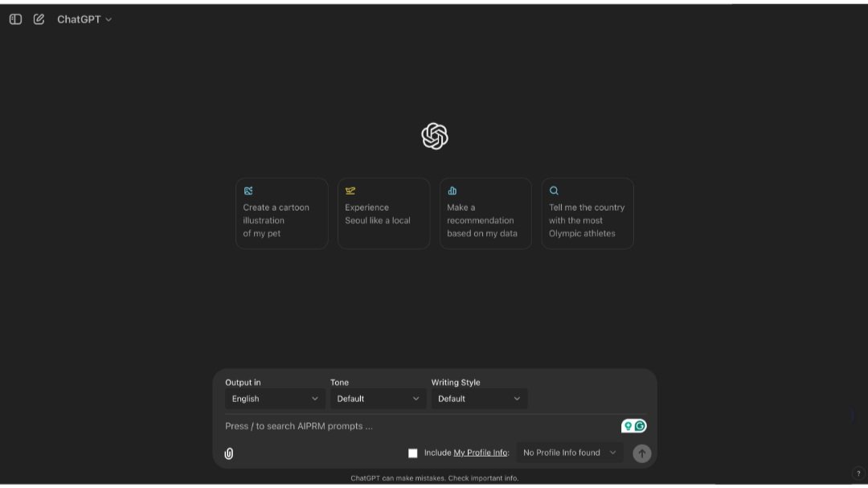Open the Tone Default dropdown
This screenshot has width=868, height=488.
pyautogui.click(x=378, y=399)
